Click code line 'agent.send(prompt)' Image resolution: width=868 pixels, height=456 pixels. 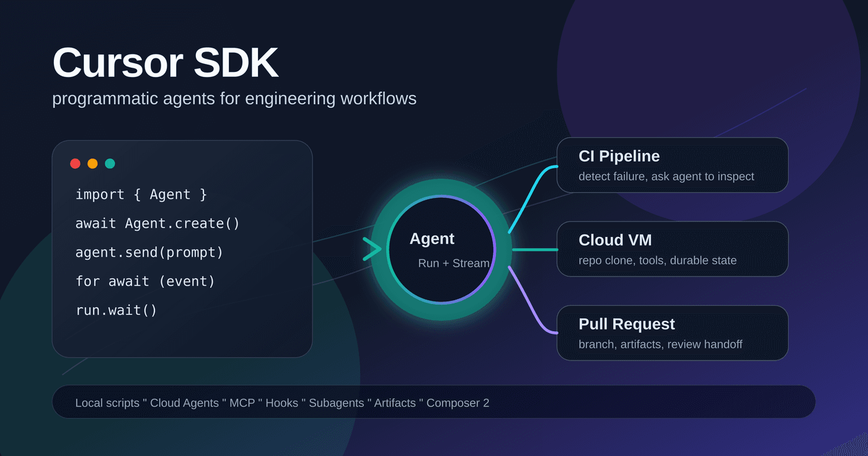click(149, 253)
